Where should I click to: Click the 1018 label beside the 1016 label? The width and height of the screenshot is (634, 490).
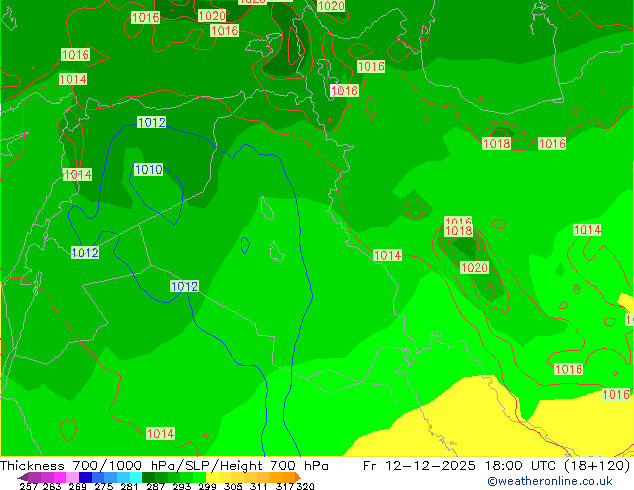[x=497, y=144]
